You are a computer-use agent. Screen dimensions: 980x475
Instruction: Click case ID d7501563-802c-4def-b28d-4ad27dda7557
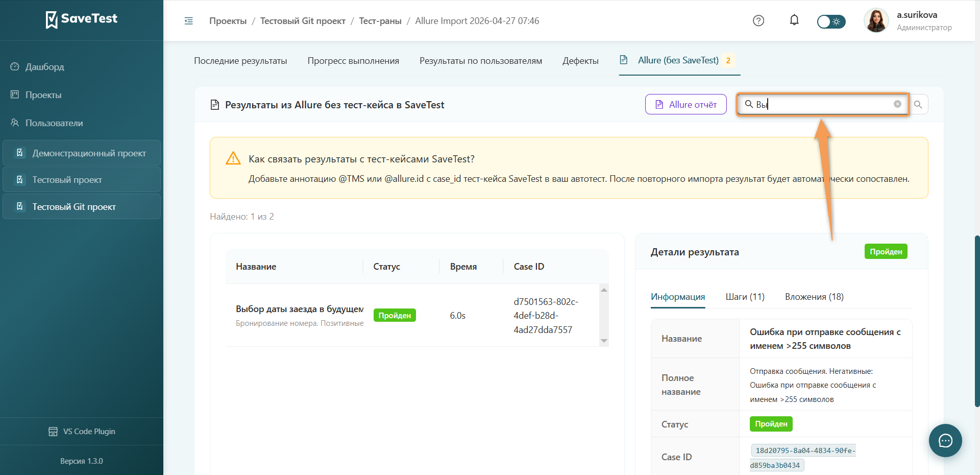tap(546, 316)
